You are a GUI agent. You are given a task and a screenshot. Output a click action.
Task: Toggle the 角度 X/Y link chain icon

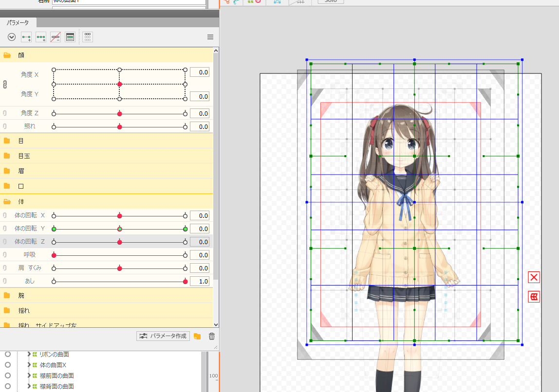tap(5, 85)
